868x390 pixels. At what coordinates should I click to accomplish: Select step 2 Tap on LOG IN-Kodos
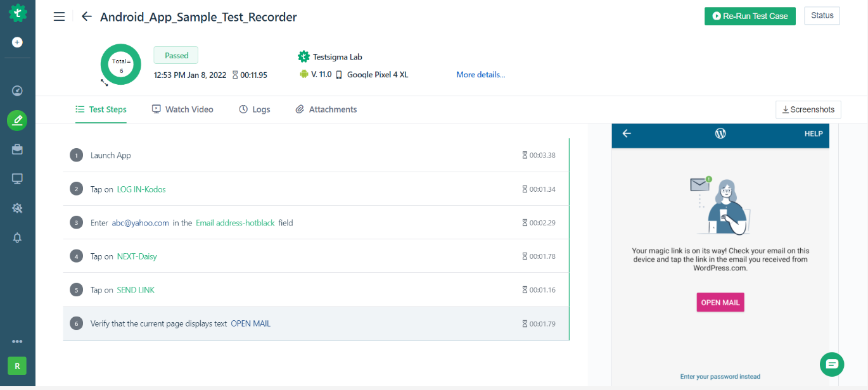tap(316, 189)
